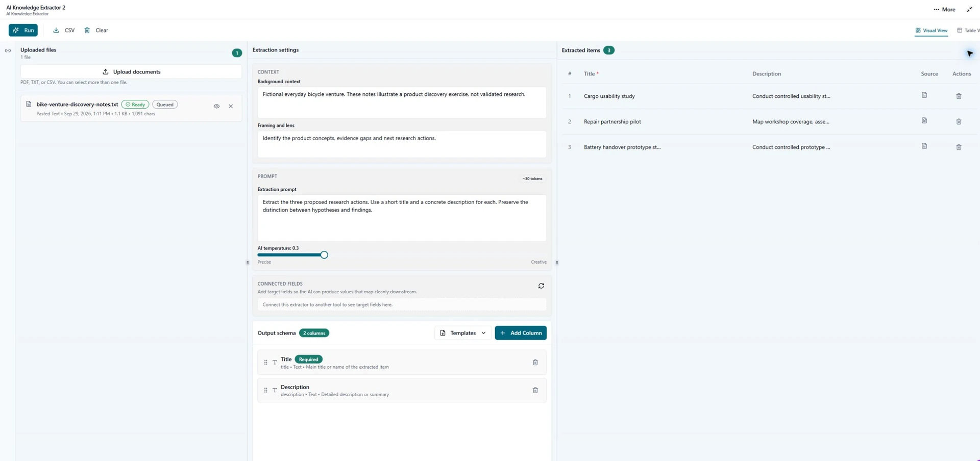Click the Extraction prompt text area
This screenshot has height=461, width=980.
[402, 218]
